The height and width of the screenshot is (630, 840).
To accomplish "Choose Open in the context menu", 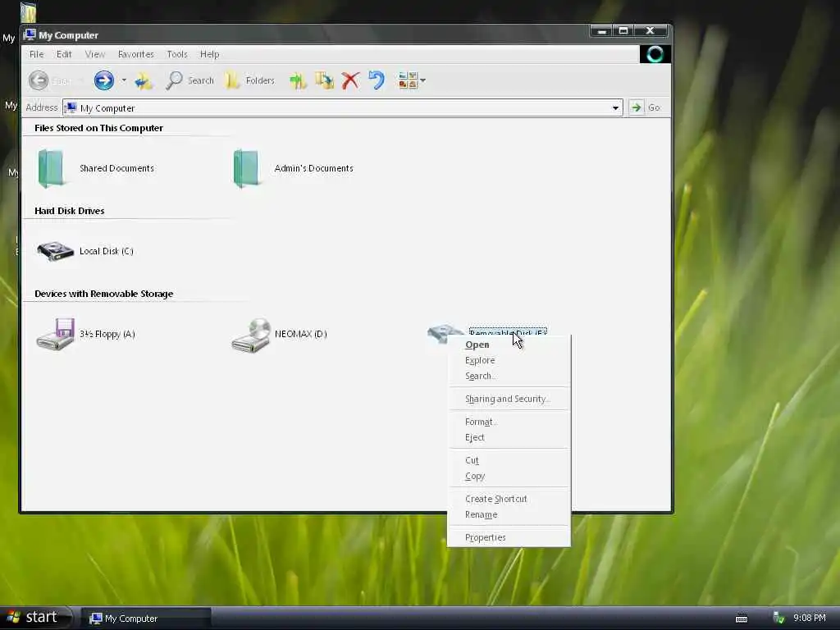I will click(x=509, y=345).
